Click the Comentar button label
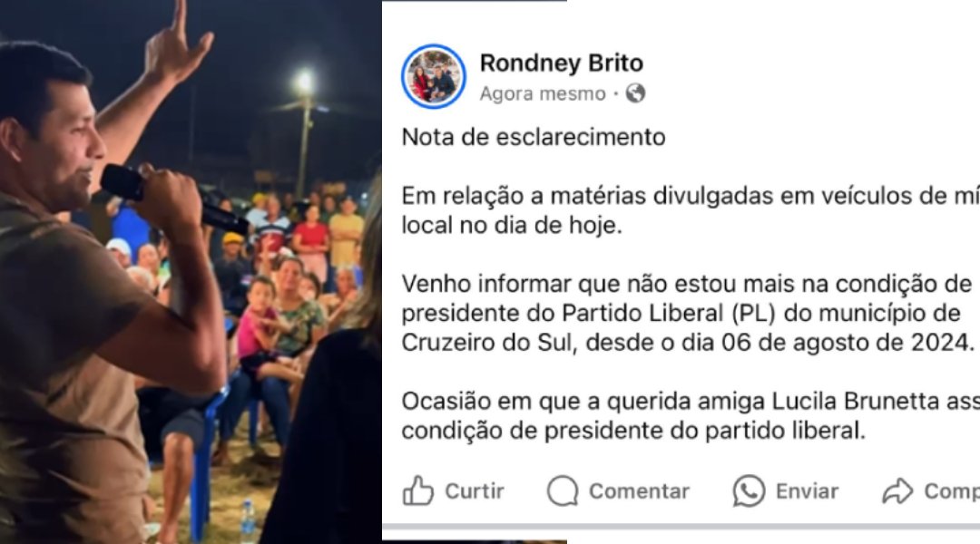 639,491
